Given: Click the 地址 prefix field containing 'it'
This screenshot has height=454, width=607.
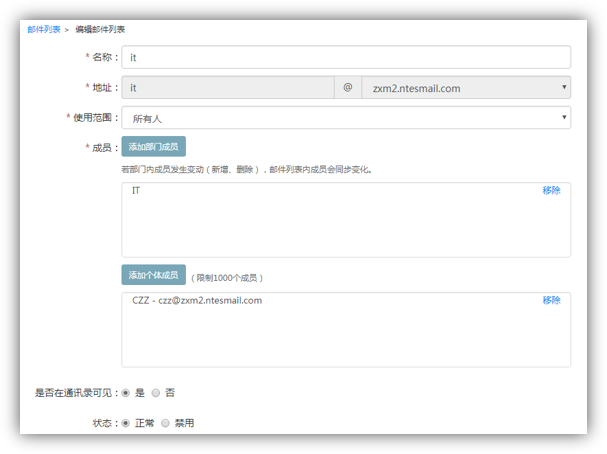Looking at the screenshot, I should point(227,88).
